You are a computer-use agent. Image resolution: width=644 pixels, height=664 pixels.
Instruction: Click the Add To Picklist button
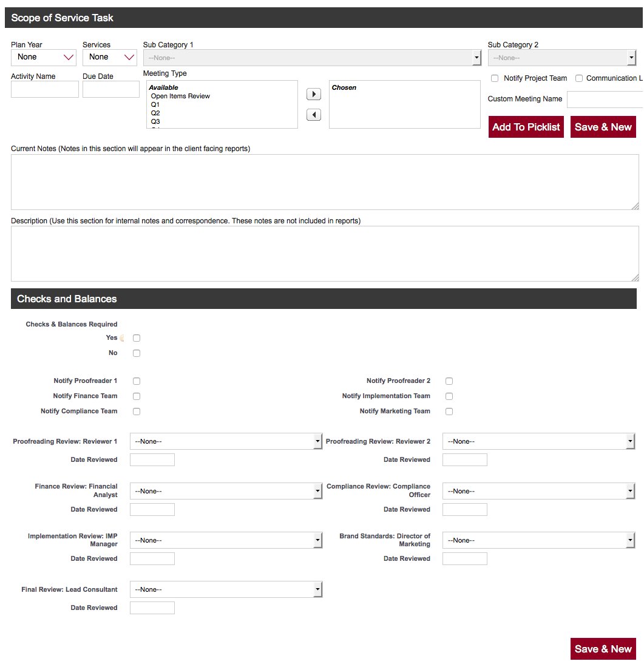pyautogui.click(x=526, y=127)
